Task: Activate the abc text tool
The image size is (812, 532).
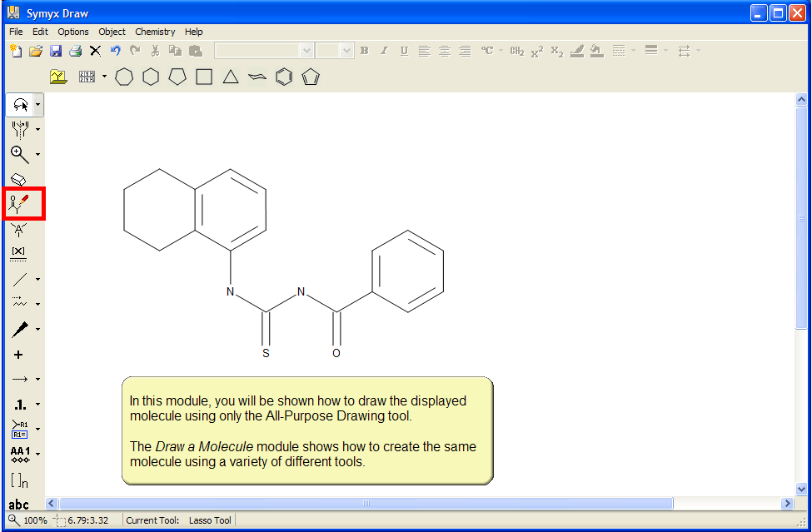Action: tap(18, 505)
